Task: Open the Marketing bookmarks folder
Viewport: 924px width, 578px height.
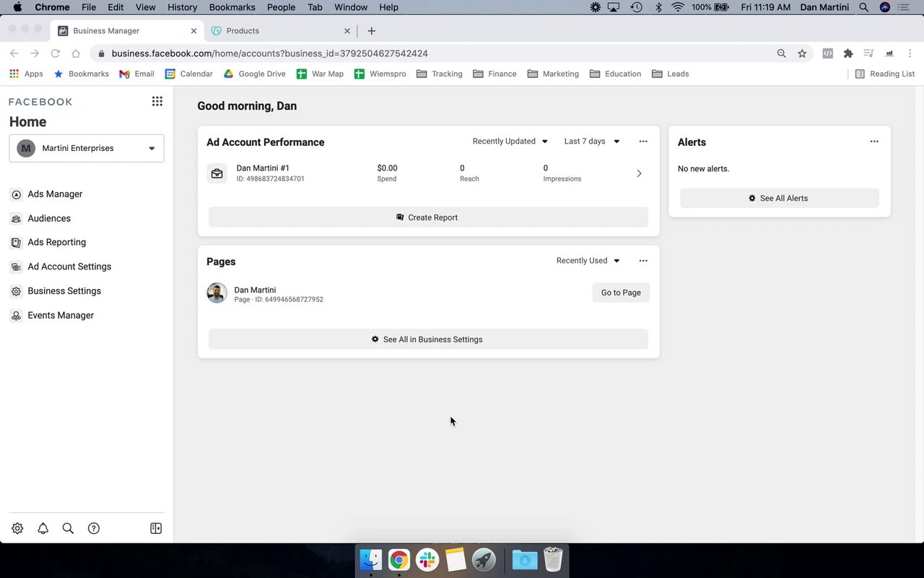Action: [553, 74]
